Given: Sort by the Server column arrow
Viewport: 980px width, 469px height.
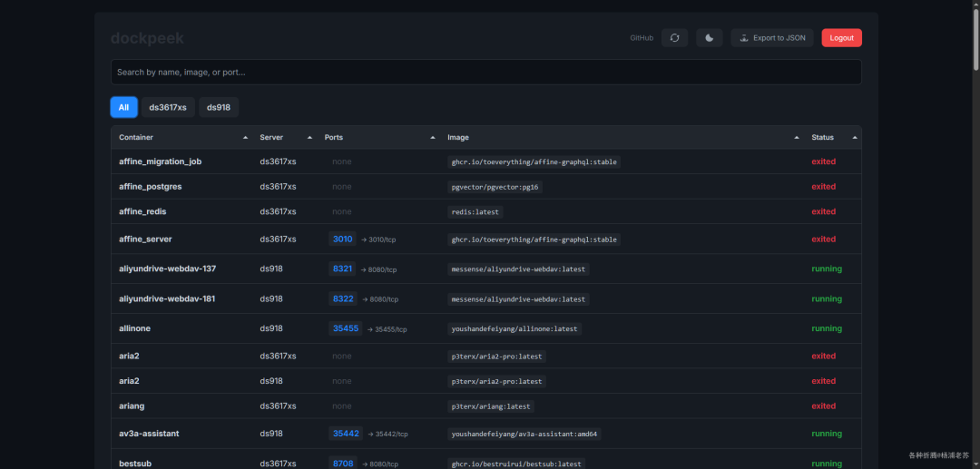Looking at the screenshot, I should click(310, 137).
